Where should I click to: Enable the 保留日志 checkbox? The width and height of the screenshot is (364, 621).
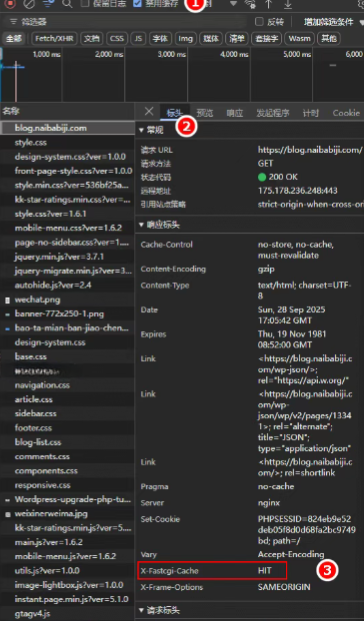tap(85, 4)
